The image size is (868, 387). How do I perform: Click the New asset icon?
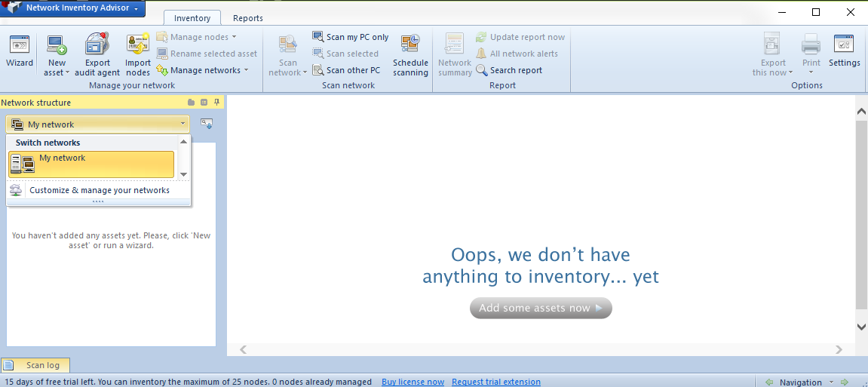click(x=57, y=45)
